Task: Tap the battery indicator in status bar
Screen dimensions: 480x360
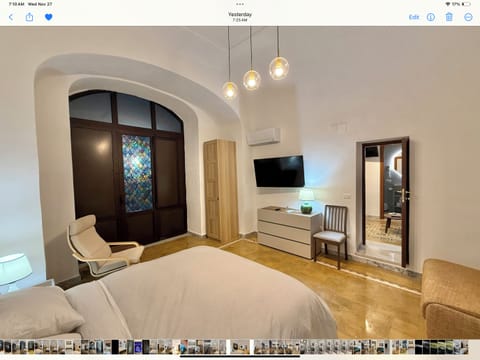Action: 466,4
